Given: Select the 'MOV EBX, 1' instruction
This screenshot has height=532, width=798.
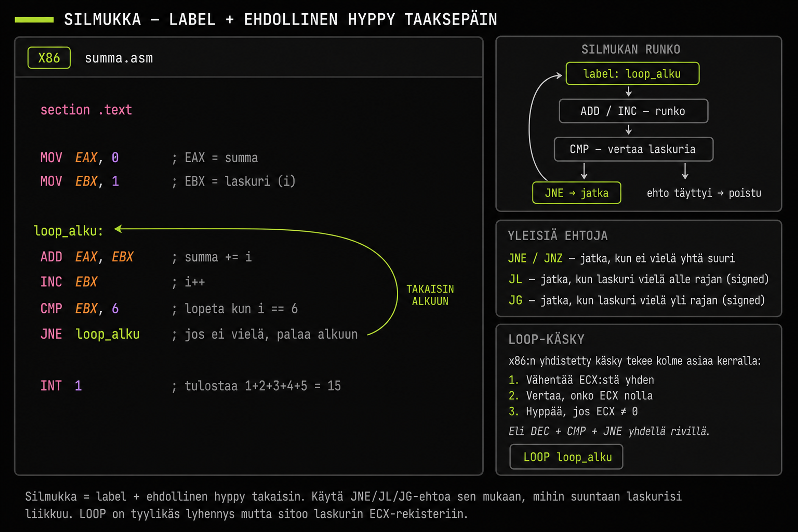Looking at the screenshot, I should [x=80, y=181].
